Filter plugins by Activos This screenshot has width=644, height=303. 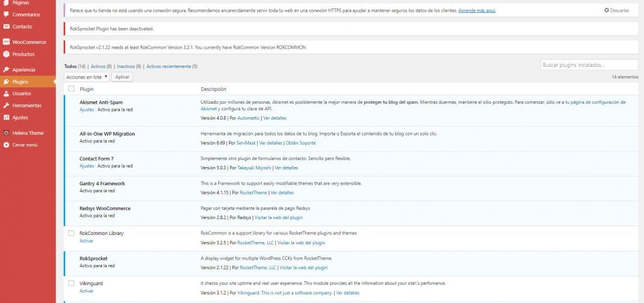tap(98, 66)
